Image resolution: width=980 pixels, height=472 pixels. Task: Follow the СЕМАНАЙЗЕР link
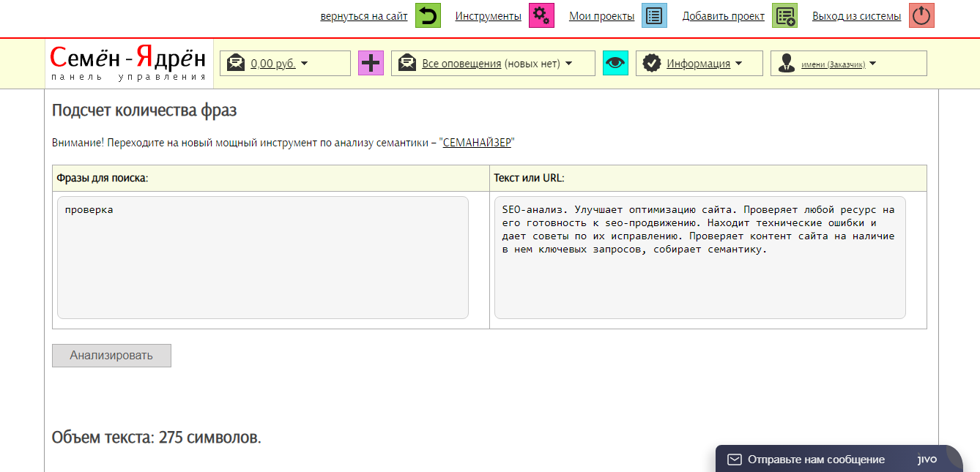pos(477,143)
